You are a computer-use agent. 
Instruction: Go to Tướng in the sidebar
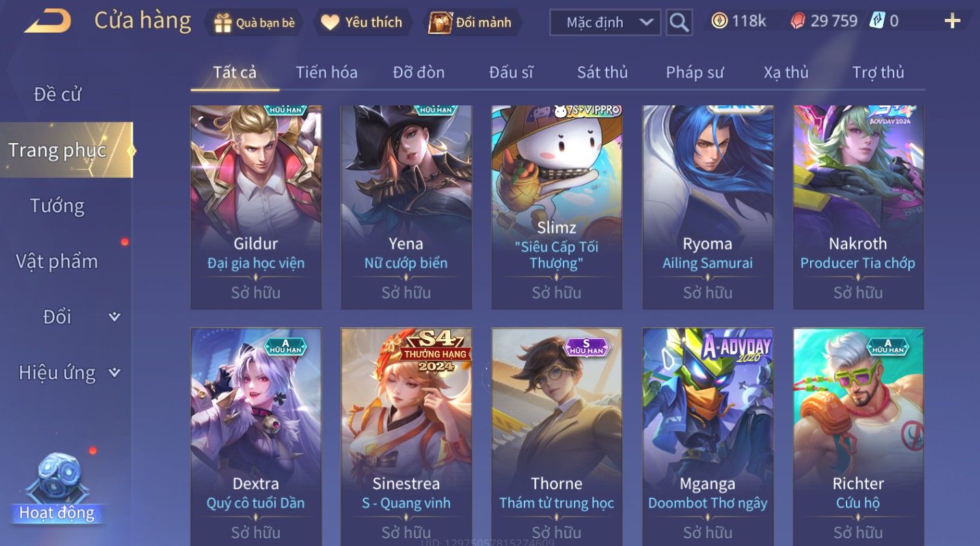(x=57, y=206)
